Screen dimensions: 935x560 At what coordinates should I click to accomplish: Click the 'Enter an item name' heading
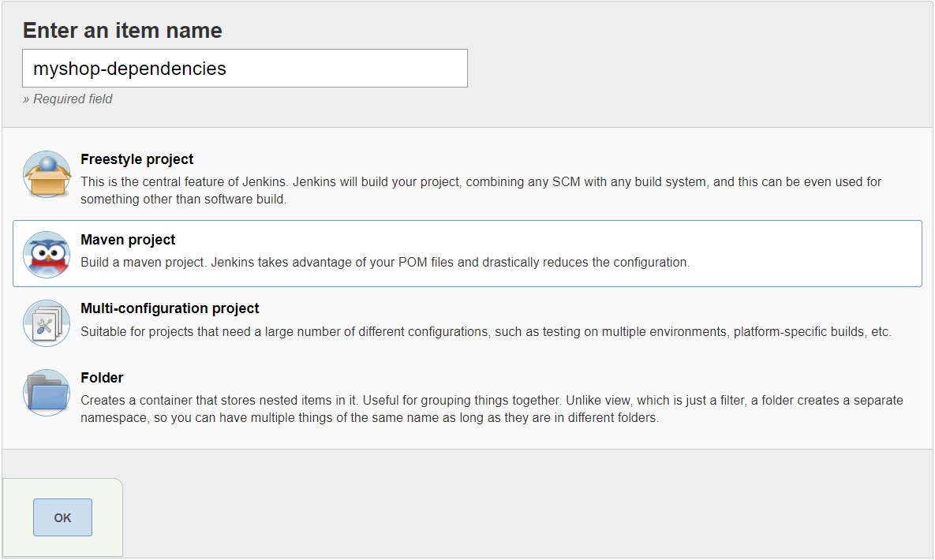[122, 31]
